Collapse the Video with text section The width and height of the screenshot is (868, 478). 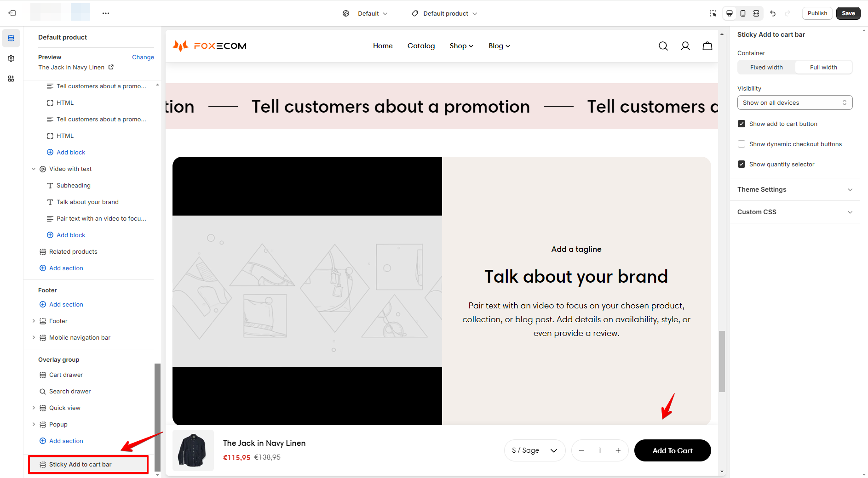[x=34, y=169]
